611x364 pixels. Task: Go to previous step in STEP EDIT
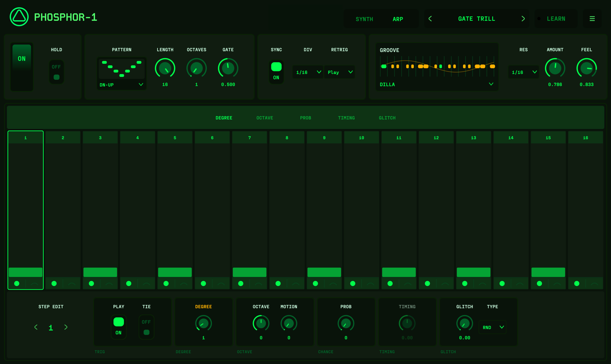tap(36, 327)
